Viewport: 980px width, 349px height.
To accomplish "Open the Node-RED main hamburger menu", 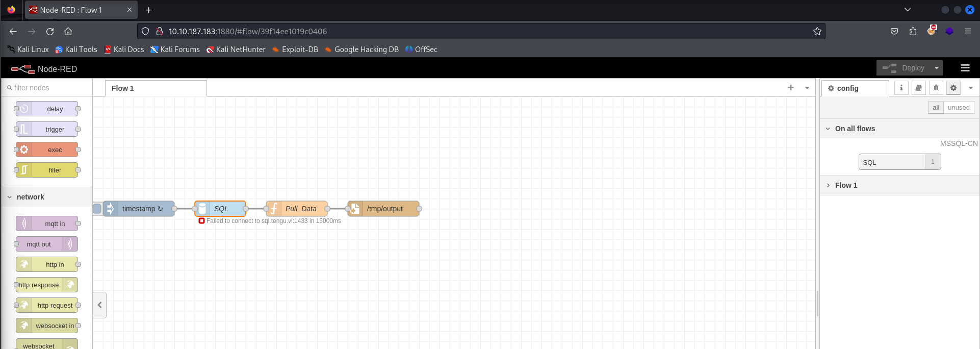I will [965, 68].
